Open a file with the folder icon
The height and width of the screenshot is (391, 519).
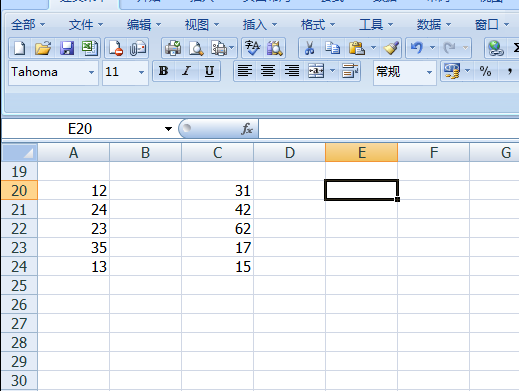(43, 48)
